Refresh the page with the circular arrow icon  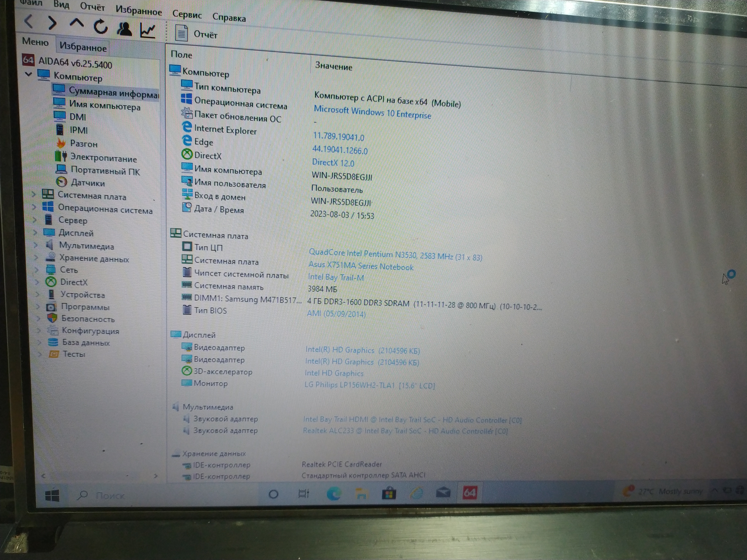point(100,26)
